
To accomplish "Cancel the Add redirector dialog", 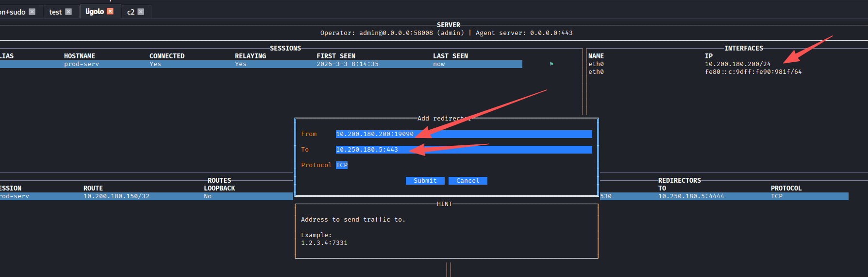I will pos(467,181).
